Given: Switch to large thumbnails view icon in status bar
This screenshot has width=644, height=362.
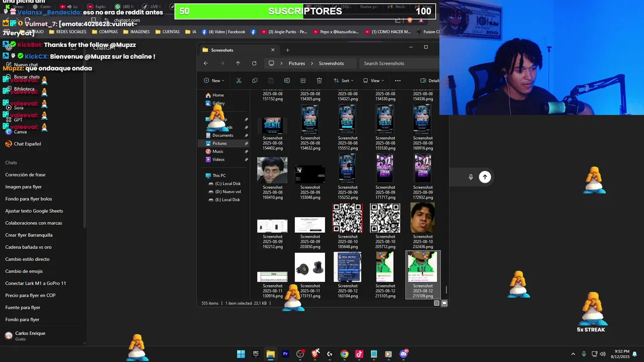Looking at the screenshot, I should (444, 303).
